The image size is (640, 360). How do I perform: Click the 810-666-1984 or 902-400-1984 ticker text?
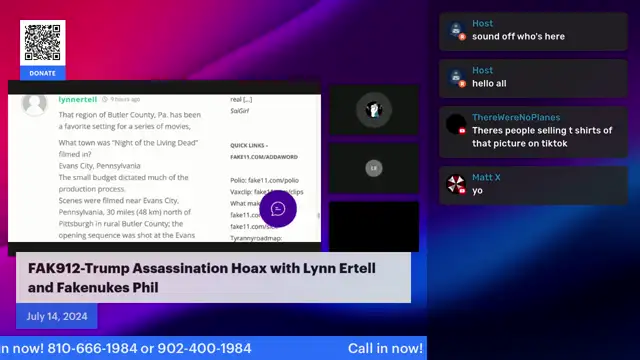149,349
